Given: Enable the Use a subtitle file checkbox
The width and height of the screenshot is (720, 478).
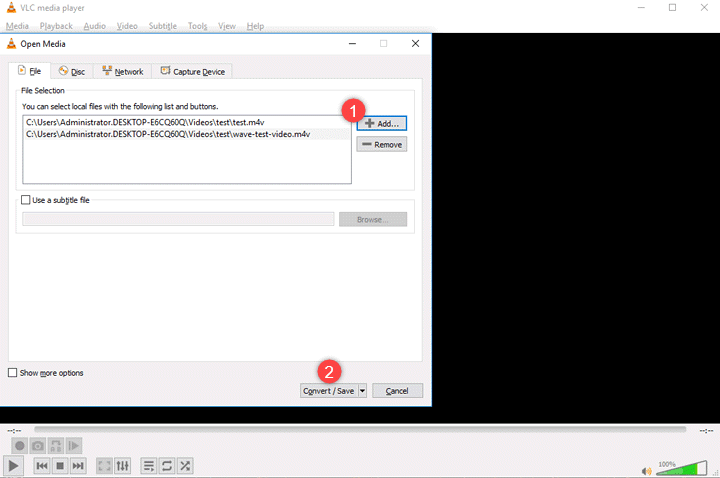Looking at the screenshot, I should 26,200.
